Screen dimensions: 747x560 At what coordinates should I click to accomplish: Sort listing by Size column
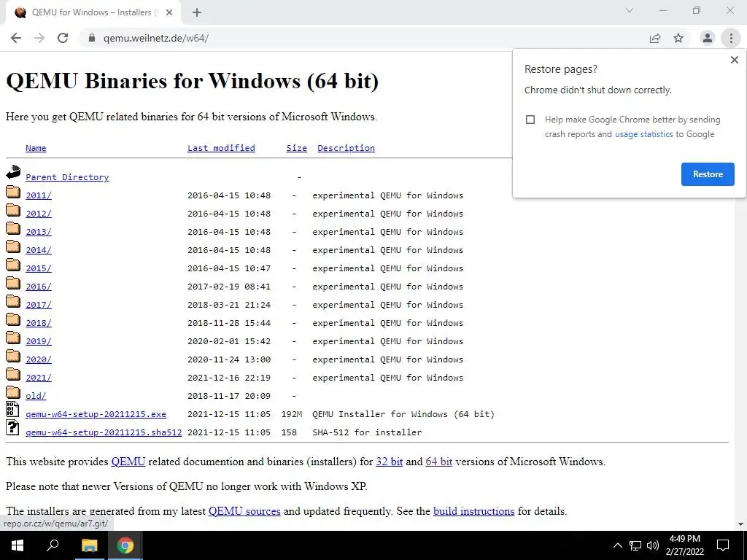296,148
